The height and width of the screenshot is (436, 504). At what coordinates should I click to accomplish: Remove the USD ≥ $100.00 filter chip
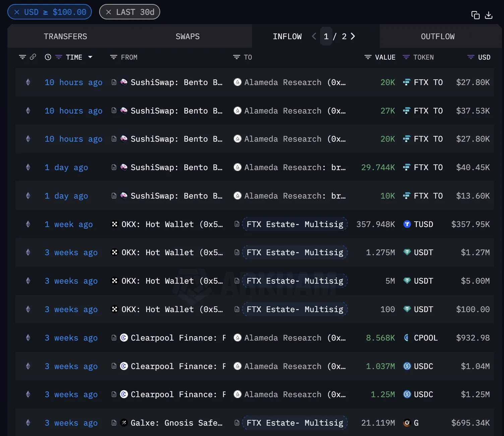(x=17, y=12)
